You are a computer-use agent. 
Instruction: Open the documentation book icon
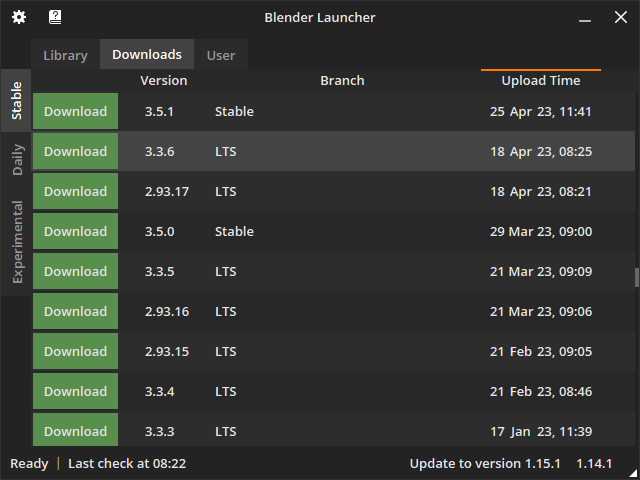(55, 17)
